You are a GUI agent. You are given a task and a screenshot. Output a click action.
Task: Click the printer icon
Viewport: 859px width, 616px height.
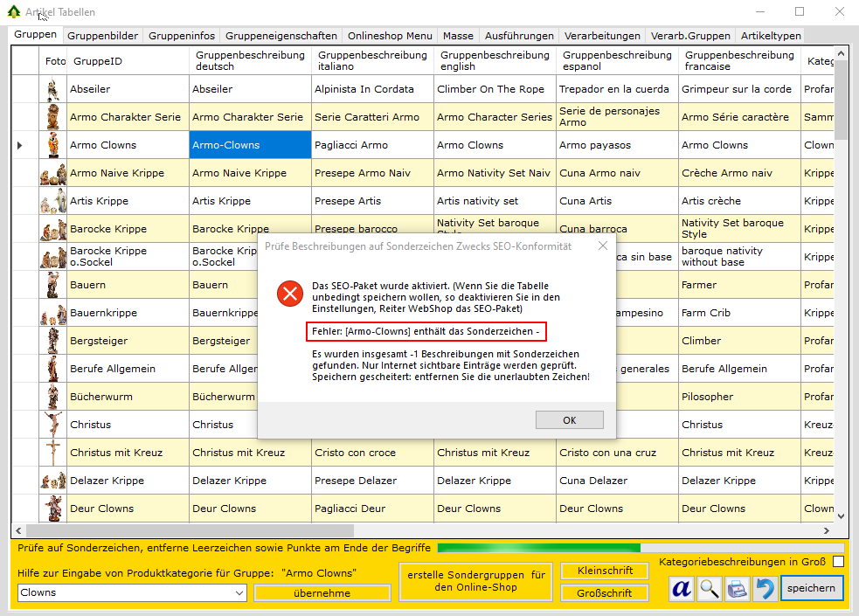click(738, 589)
